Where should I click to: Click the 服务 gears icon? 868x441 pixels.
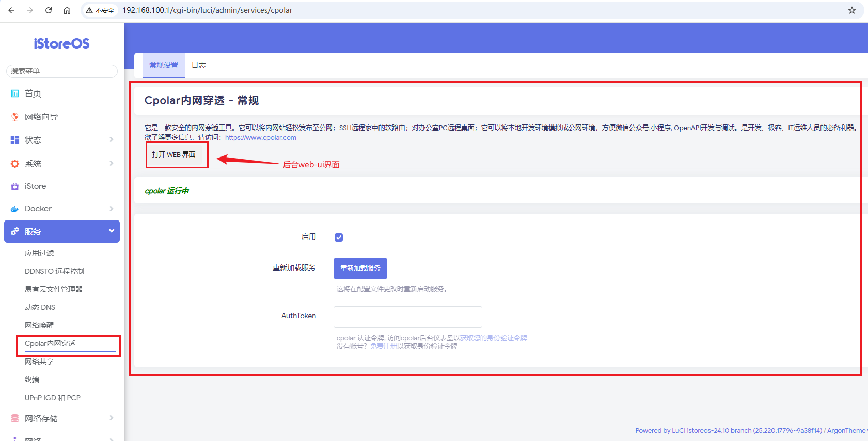(x=15, y=231)
